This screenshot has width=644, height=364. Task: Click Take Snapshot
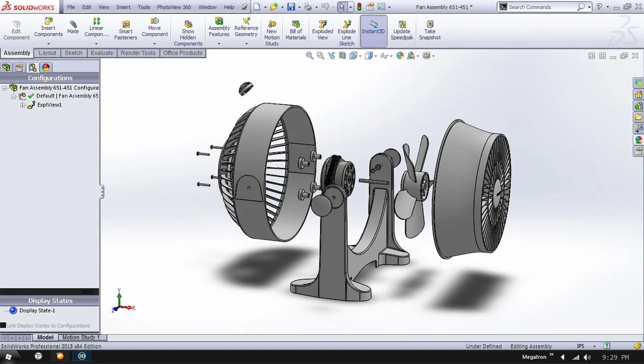(x=430, y=30)
